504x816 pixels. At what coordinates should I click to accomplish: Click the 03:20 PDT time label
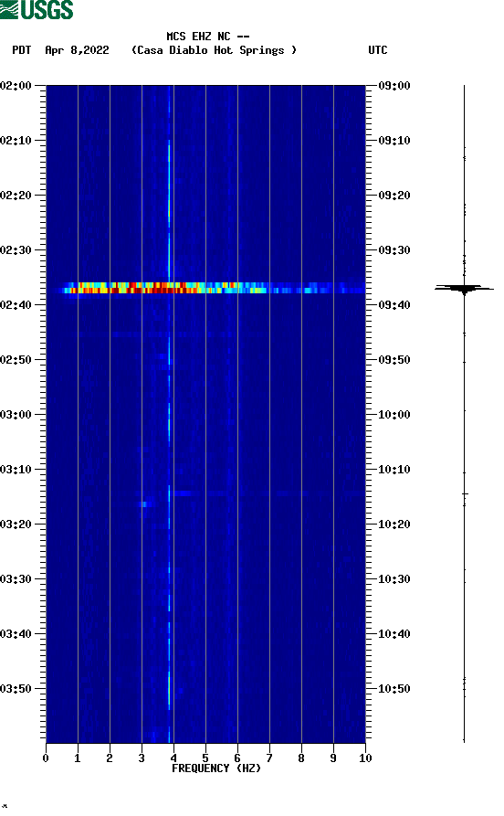coord(16,525)
